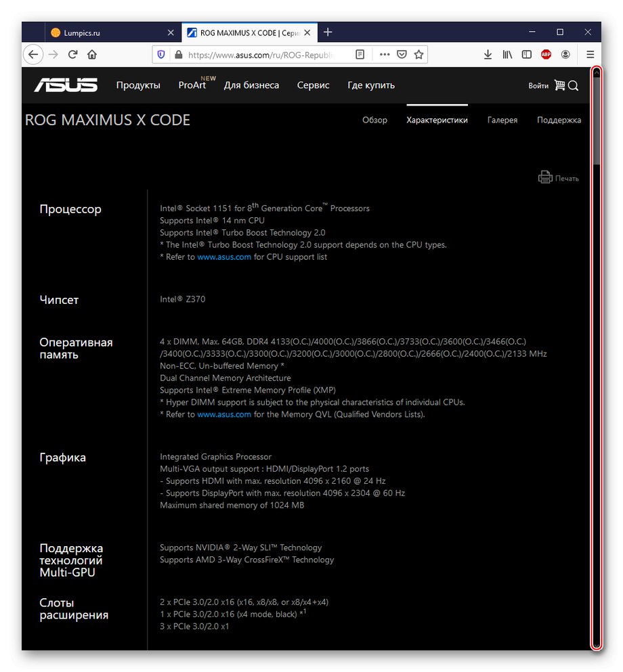Select the Обзор section
The height and width of the screenshot is (672, 623).
tap(374, 120)
